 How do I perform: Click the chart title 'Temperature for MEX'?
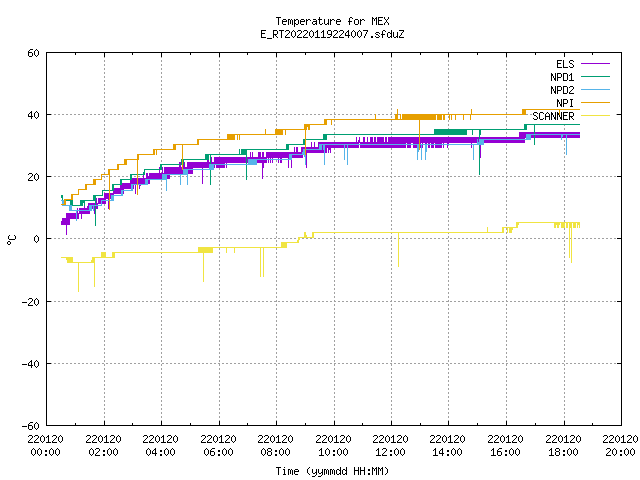(332, 21)
